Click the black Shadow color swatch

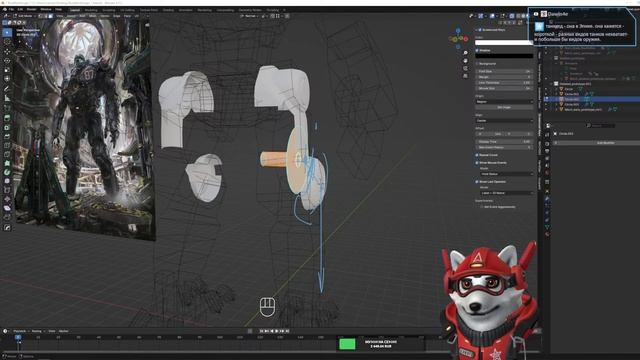504,56
